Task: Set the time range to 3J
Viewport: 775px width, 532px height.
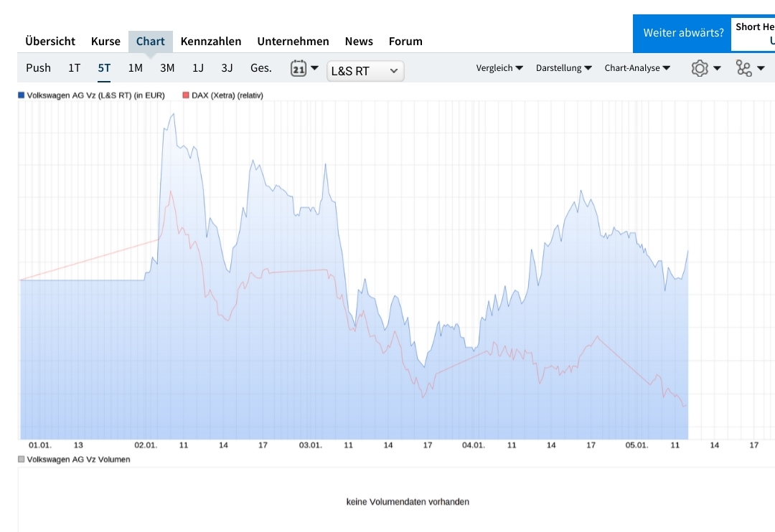Action: [227, 68]
